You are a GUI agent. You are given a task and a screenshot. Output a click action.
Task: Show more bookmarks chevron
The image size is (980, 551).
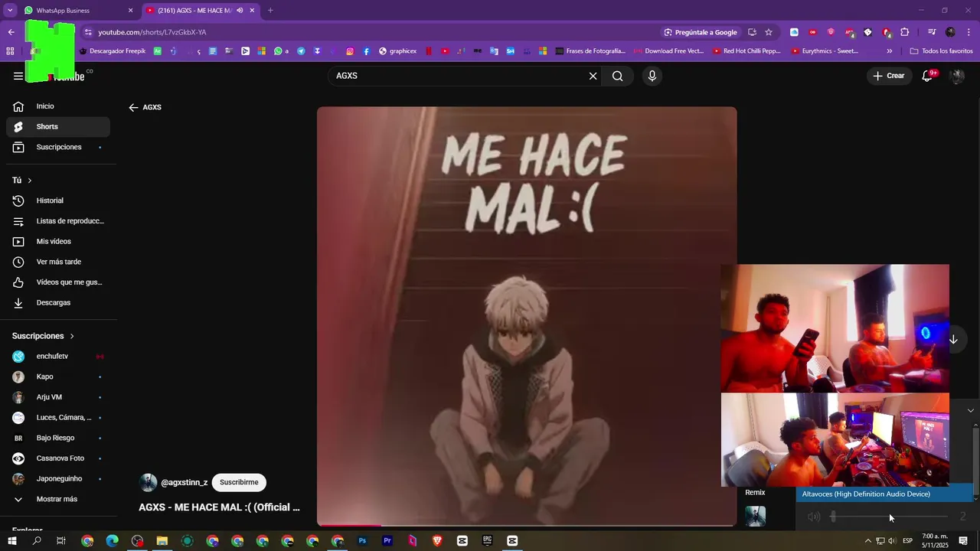point(889,51)
